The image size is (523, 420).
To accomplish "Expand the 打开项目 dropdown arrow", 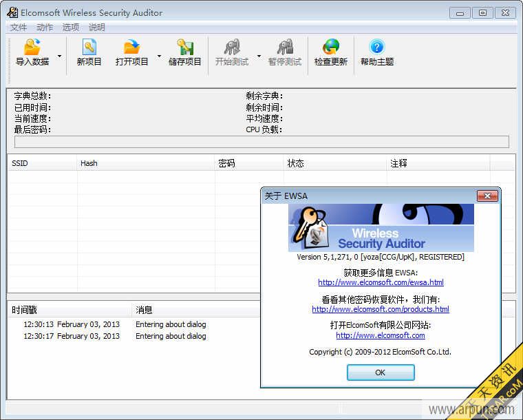I will 159,56.
